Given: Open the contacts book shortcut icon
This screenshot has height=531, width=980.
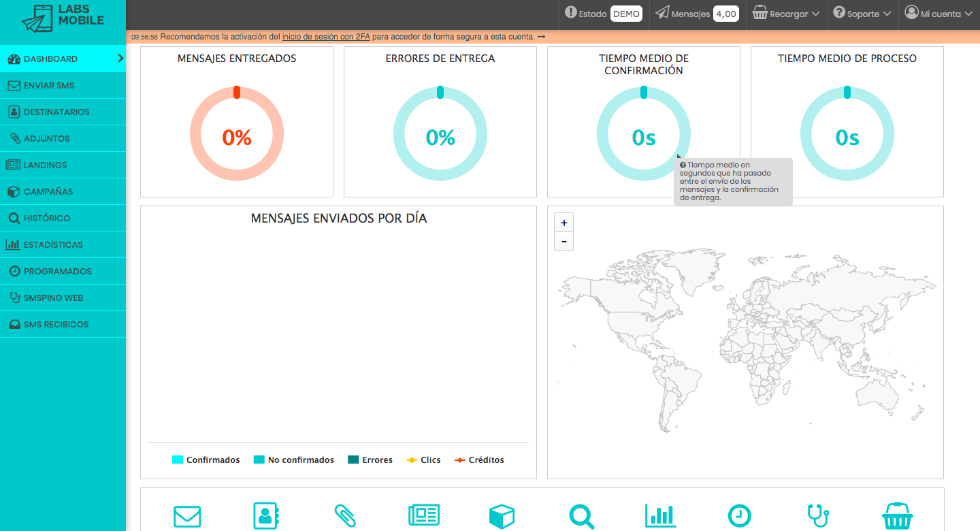Looking at the screenshot, I should coord(267,517).
